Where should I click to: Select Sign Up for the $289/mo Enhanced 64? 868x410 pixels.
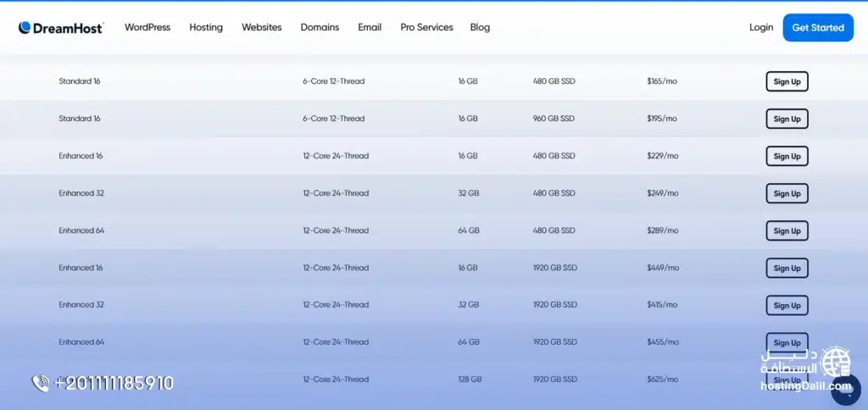coord(787,231)
